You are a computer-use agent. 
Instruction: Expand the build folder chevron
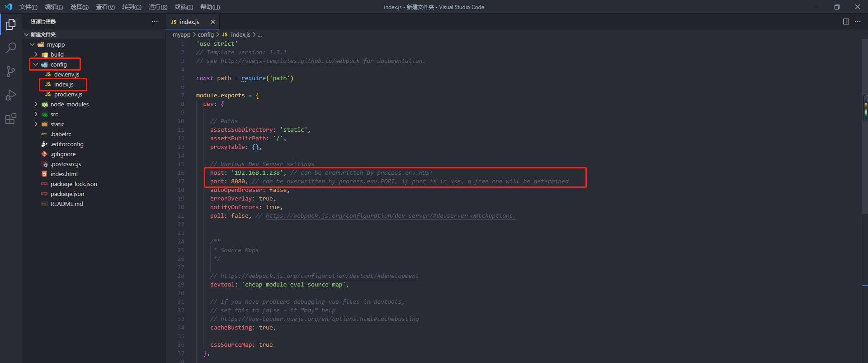coord(36,54)
